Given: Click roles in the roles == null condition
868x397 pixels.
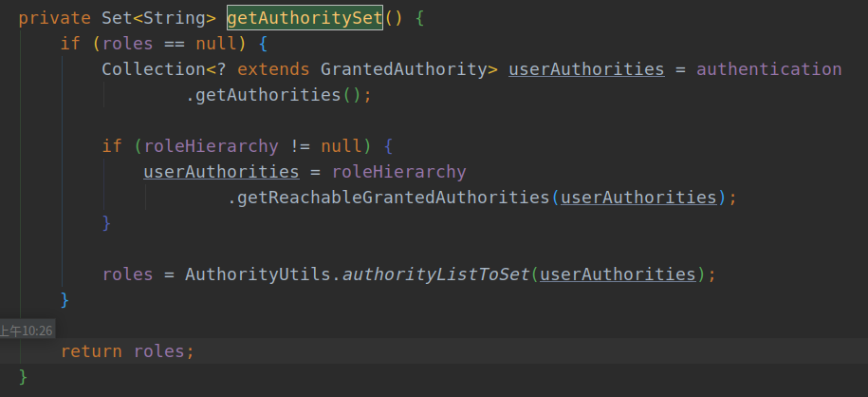Looking at the screenshot, I should [128, 44].
